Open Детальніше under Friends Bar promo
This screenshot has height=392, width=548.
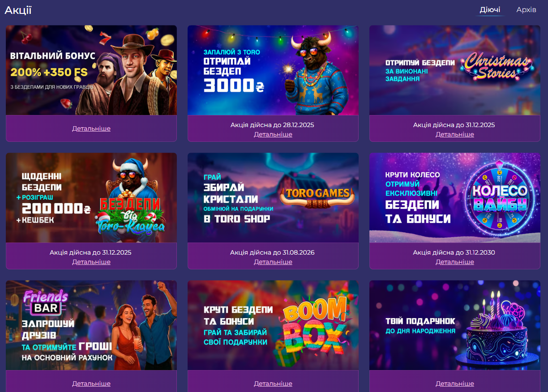91,383
